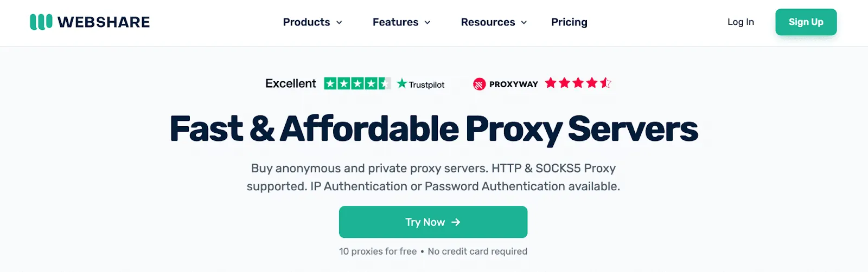Click the half-filled red star at the end

[x=605, y=83]
